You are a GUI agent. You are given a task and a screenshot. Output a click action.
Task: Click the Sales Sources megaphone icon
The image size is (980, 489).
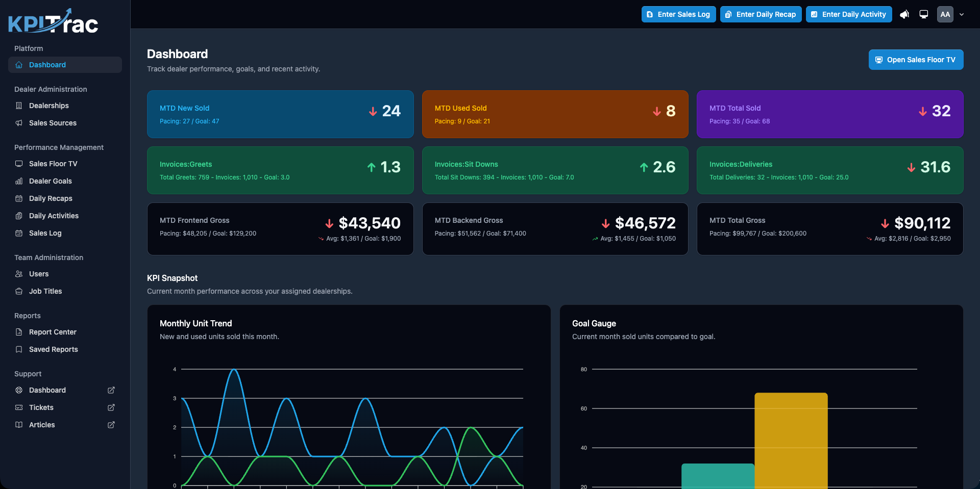coord(19,123)
